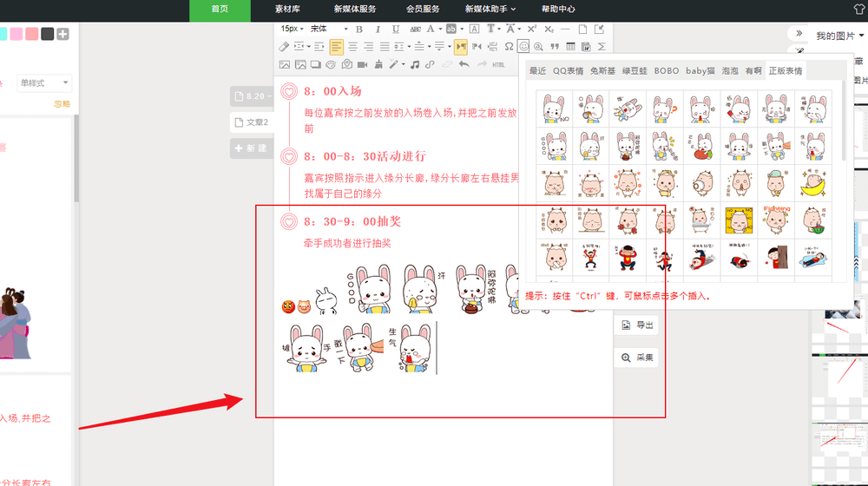
Task: Switch to the QQ表情 tab
Action: 568,71
